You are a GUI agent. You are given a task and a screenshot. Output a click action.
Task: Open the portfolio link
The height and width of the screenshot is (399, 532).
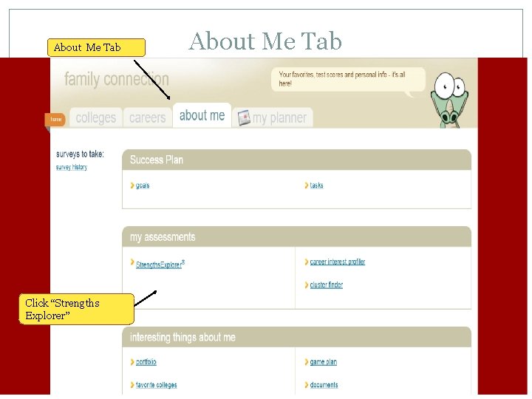[x=146, y=362]
